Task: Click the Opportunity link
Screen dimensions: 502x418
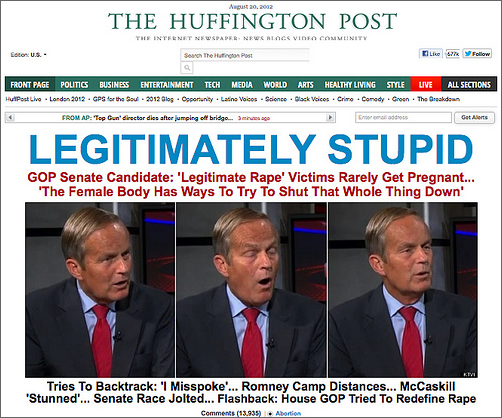Action: coord(197,99)
